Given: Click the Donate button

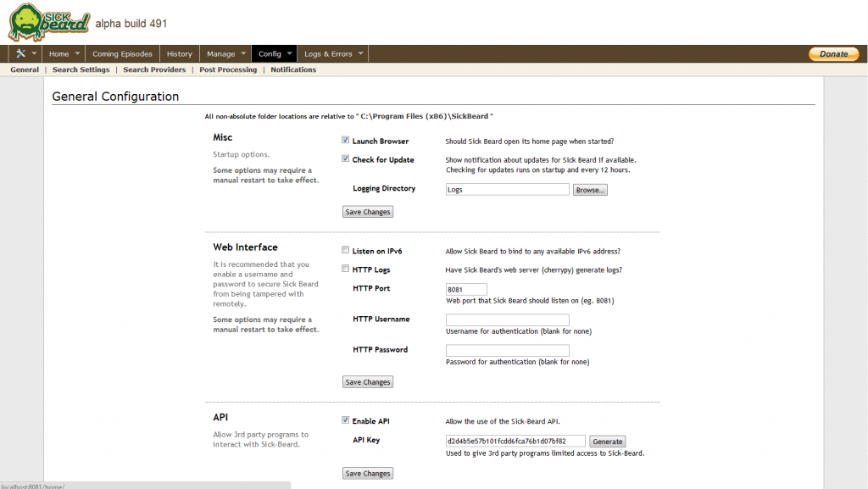Looking at the screenshot, I should (x=834, y=53).
